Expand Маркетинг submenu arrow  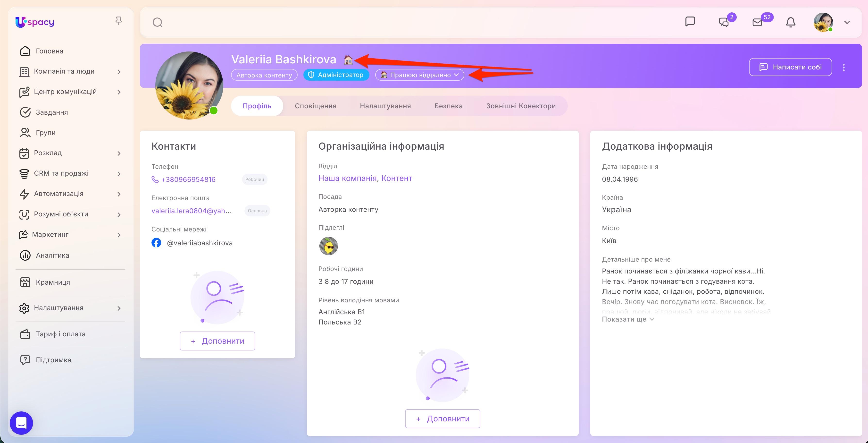click(x=119, y=235)
